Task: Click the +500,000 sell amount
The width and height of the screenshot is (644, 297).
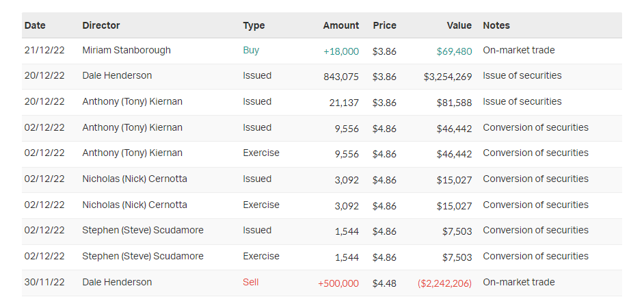Action: tap(338, 283)
